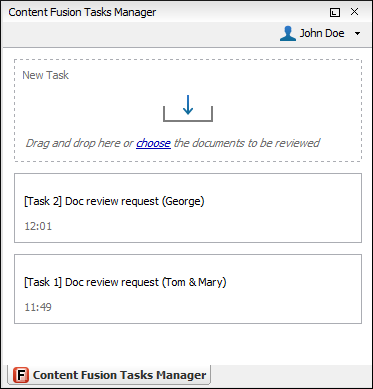Click the choose documents link
Image resolution: width=373 pixels, height=389 pixels.
pyautogui.click(x=153, y=143)
